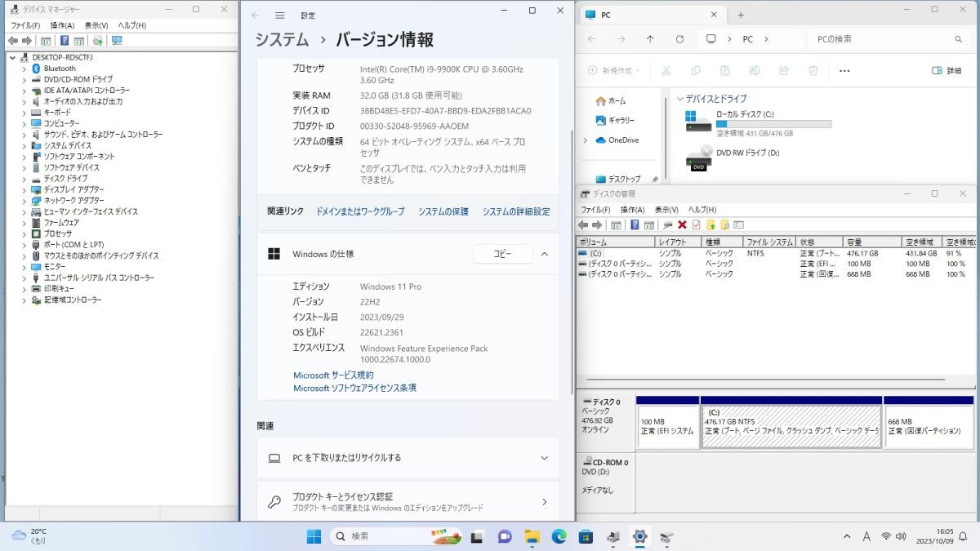Open Microsoft ソフトウェアライセンス条項 link
The image size is (980, 551).
(354, 389)
